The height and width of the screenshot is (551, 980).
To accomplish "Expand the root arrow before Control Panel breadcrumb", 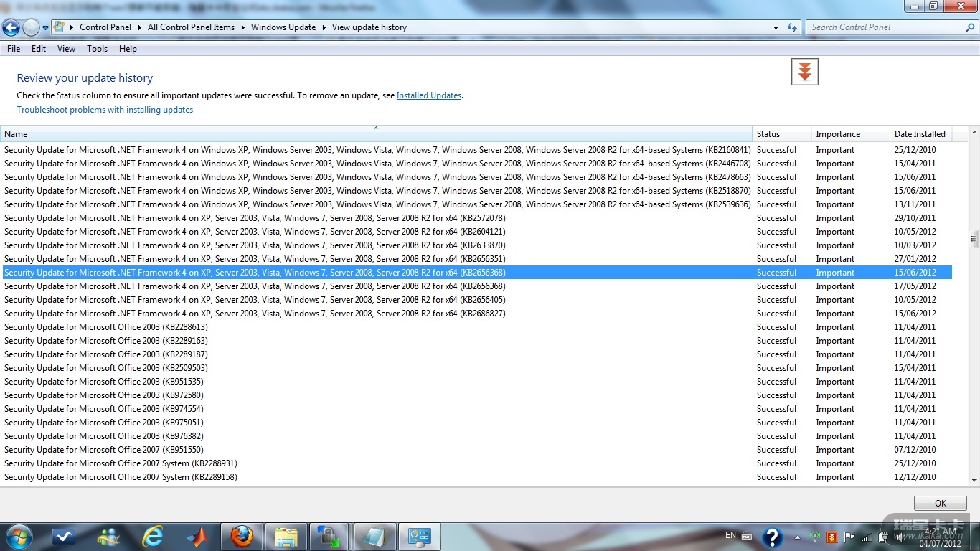I will click(x=72, y=27).
